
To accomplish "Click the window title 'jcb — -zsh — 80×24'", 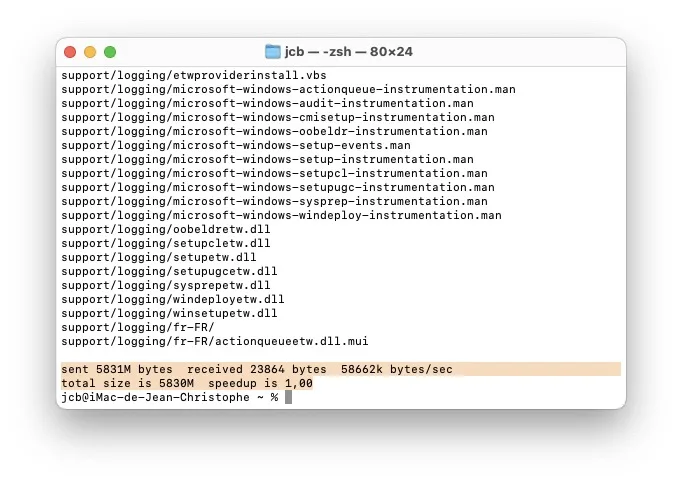I will tap(348, 51).
